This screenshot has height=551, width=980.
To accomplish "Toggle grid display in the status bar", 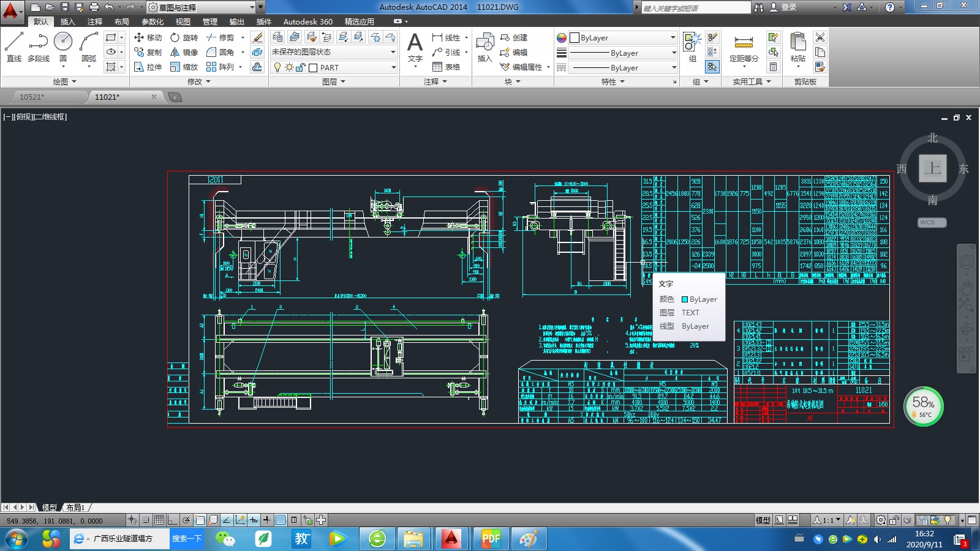I will point(159,520).
